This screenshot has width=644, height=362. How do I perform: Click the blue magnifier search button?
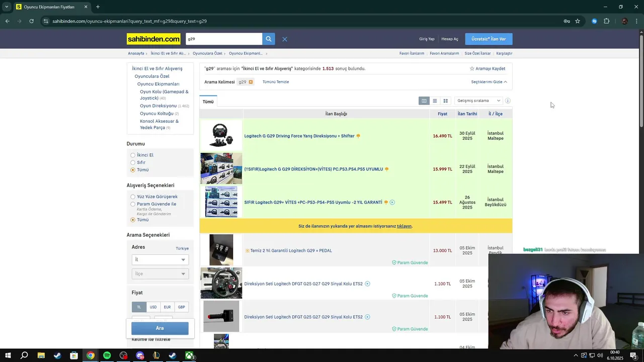[x=269, y=39]
